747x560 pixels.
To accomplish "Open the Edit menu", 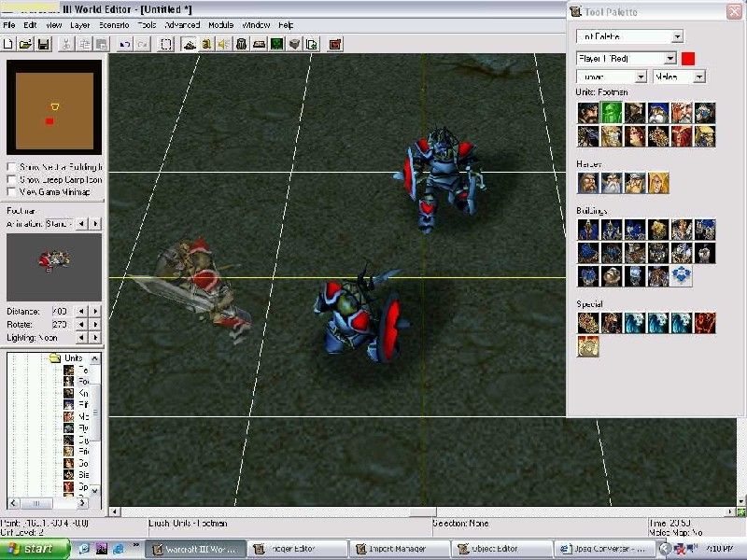I will click(30, 25).
